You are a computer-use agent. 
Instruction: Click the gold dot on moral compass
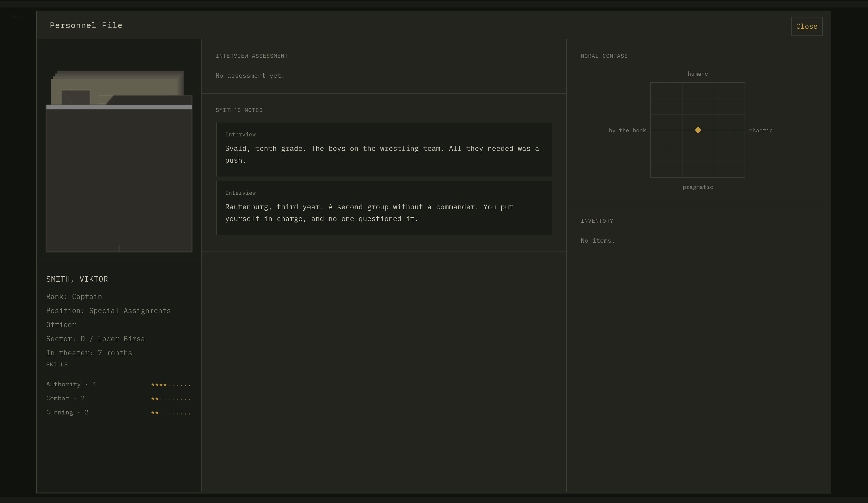[x=698, y=130]
